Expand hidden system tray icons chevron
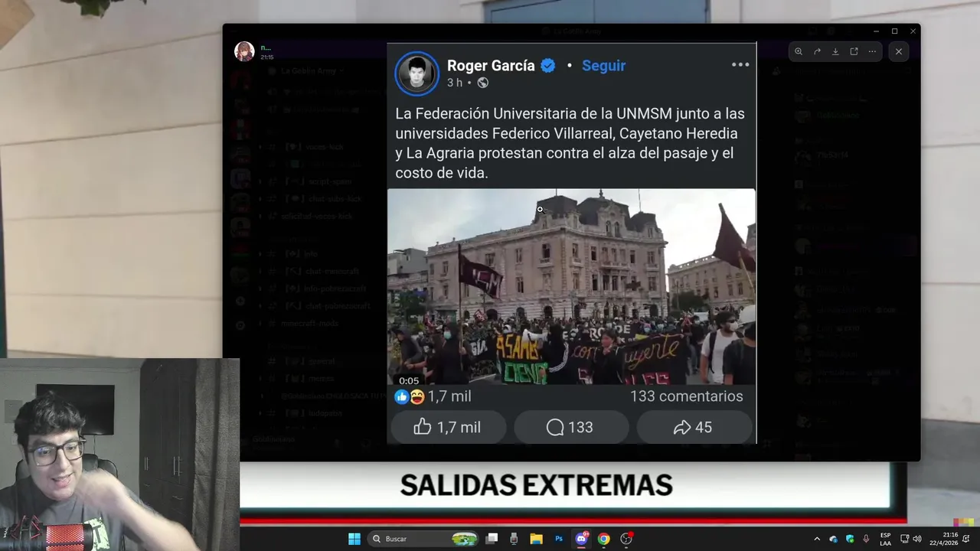Image resolution: width=980 pixels, height=551 pixels. (816, 539)
